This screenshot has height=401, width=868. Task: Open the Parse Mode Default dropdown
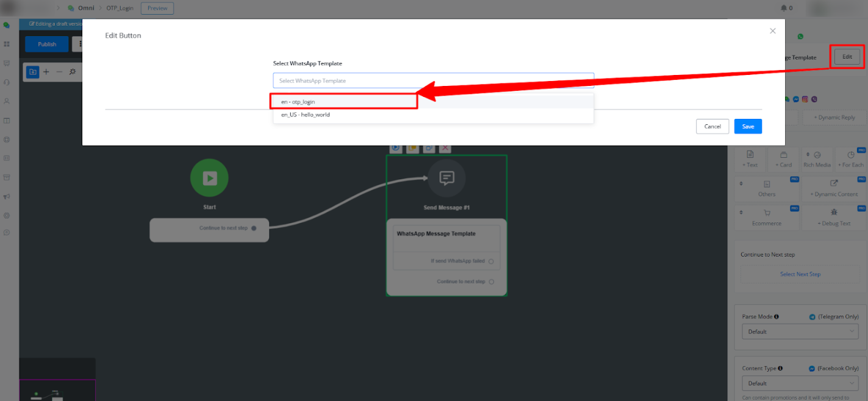pyautogui.click(x=800, y=332)
